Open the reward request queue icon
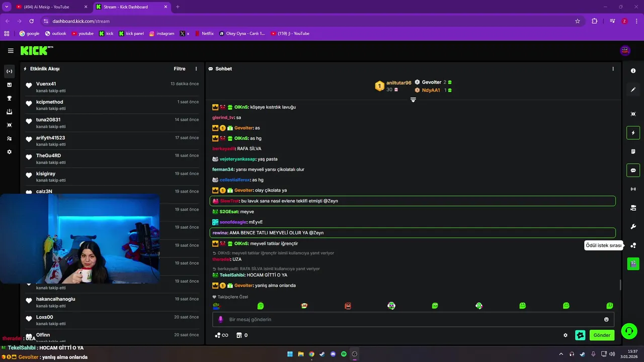Screen dimensions: 644x362 (x=633, y=245)
